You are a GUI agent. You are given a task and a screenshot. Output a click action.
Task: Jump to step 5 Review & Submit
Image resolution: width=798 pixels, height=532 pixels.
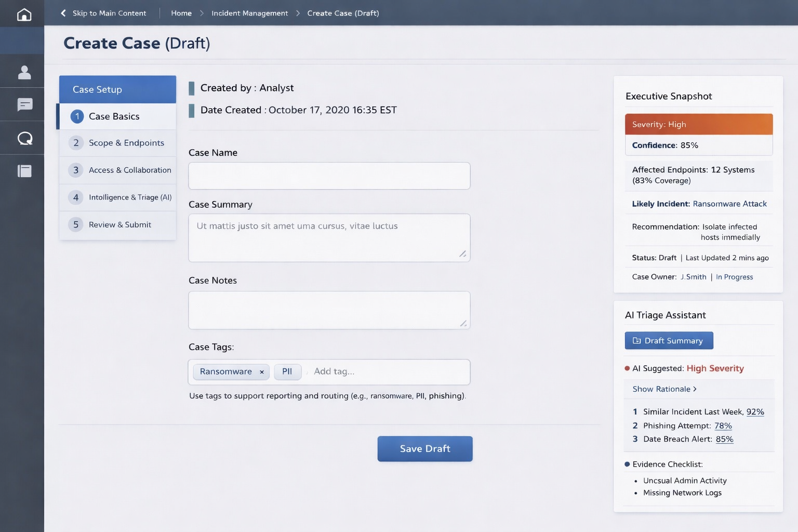[x=119, y=224]
